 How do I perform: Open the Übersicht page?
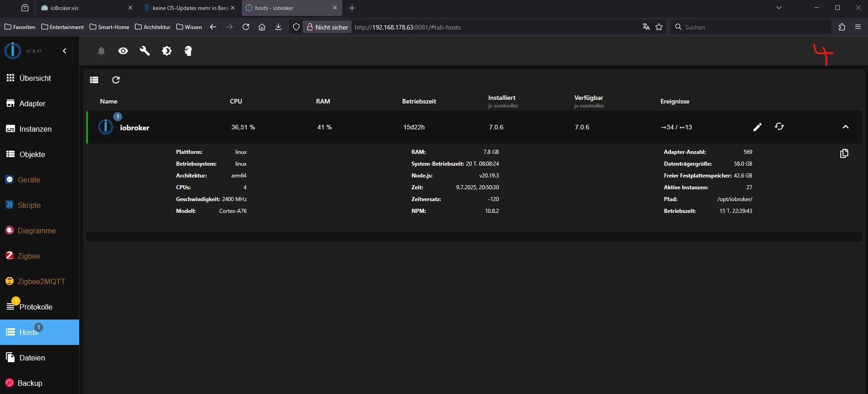point(40,78)
